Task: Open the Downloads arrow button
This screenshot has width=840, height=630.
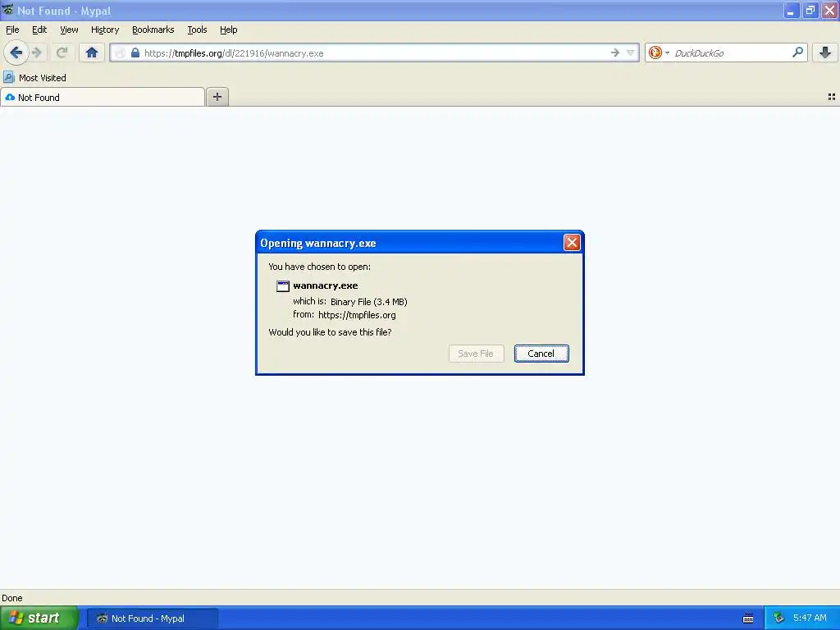Action: [x=825, y=52]
